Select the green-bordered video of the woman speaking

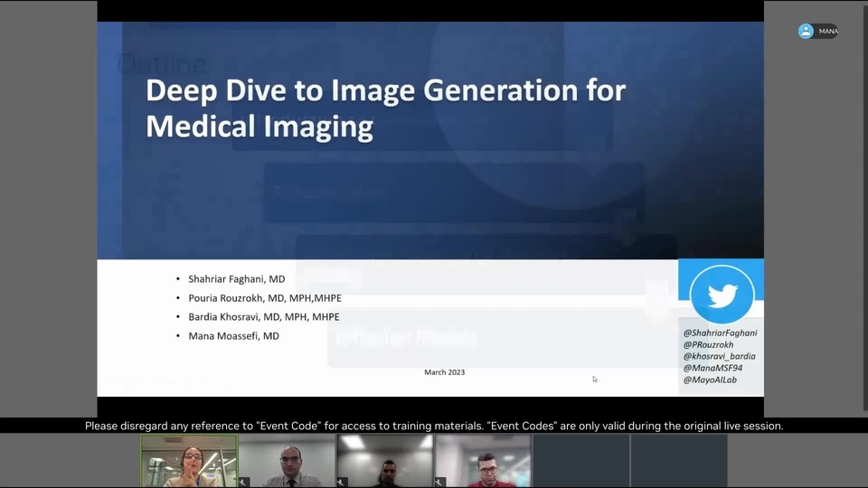189,461
